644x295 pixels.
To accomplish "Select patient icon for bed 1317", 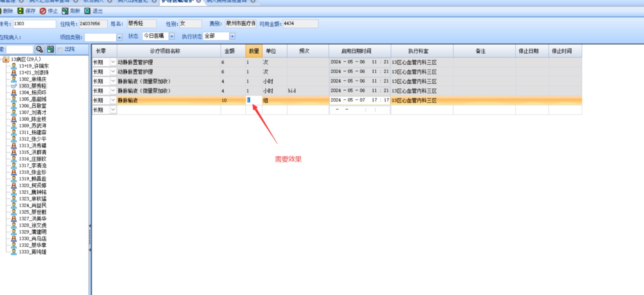I will pos(14,165).
